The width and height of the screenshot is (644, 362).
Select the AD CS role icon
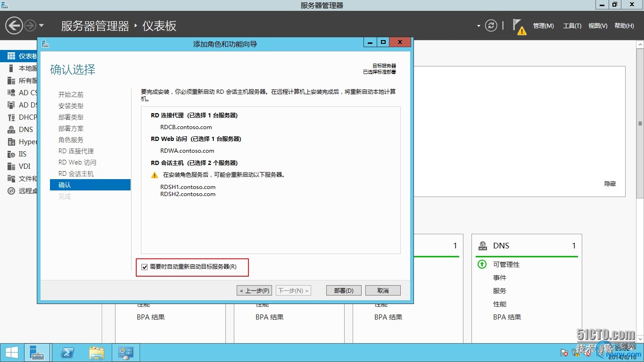[11, 93]
